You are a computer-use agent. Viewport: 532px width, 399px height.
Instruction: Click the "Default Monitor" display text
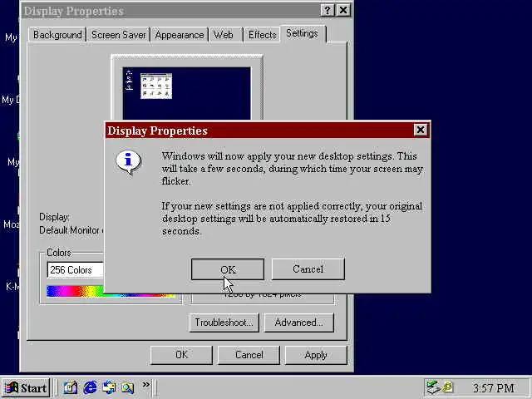point(69,230)
